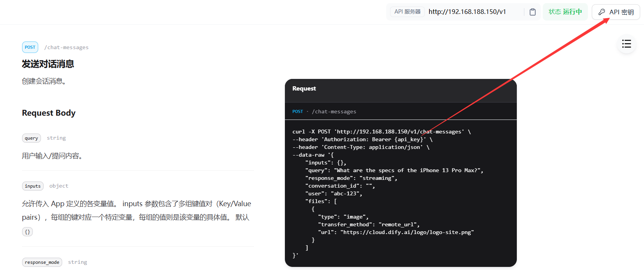Screen dimensions: 644x270
Task: Click the /chat-messages path beside the POST badge
Action: click(x=66, y=47)
